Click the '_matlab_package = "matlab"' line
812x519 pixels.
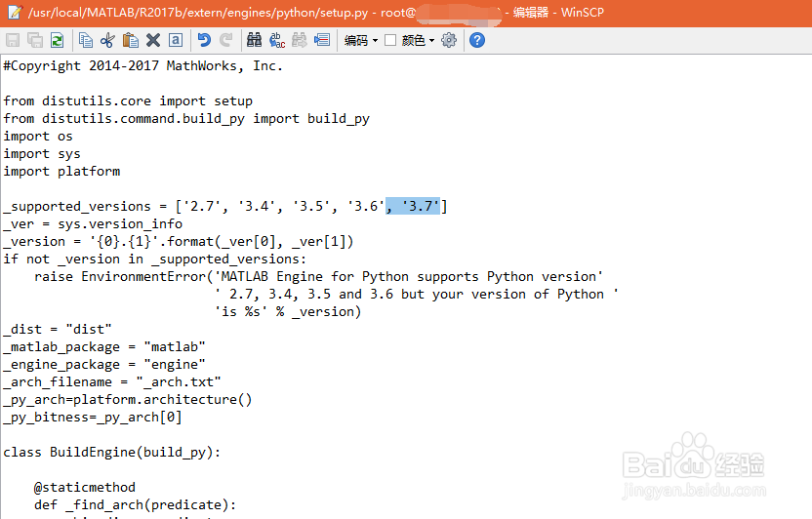104,347
